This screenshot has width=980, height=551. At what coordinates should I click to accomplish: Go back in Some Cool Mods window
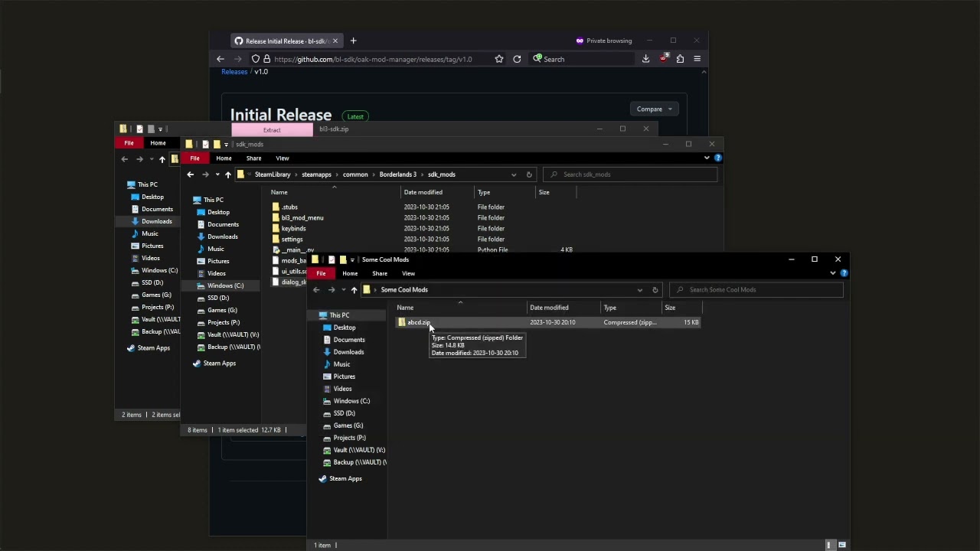(316, 290)
